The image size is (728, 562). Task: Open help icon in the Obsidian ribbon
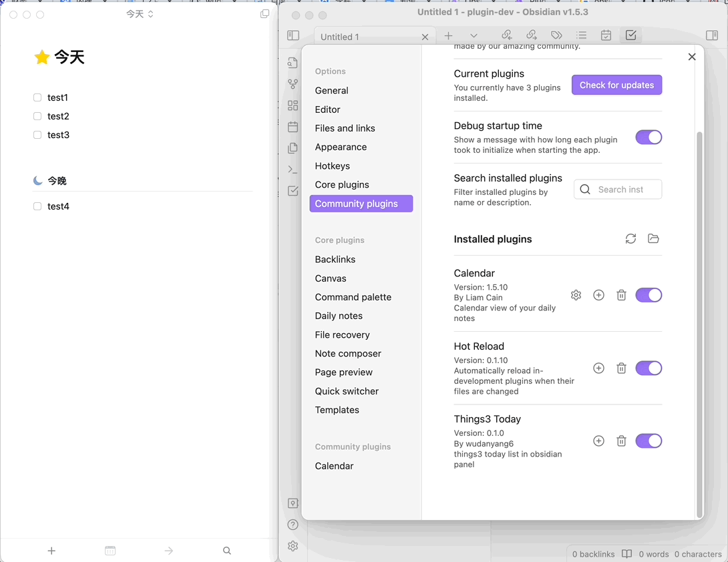pos(293,525)
